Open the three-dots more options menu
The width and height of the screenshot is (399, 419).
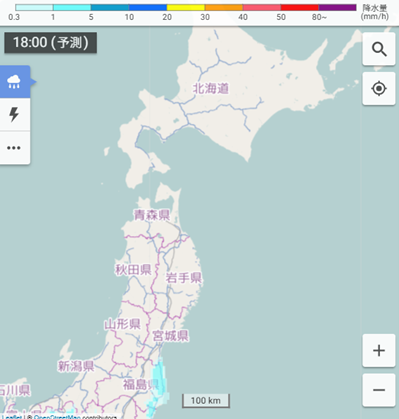click(15, 147)
